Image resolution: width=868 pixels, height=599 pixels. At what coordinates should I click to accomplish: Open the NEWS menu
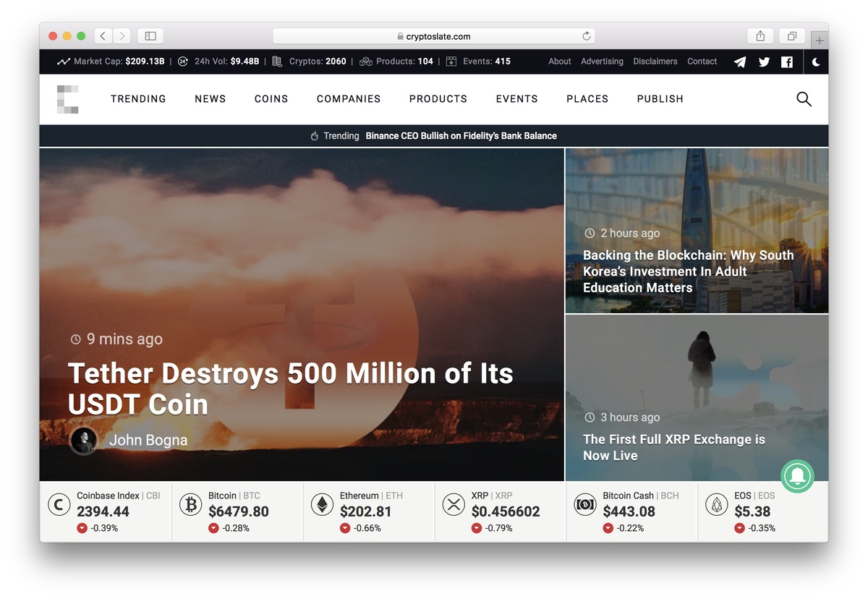pos(210,99)
